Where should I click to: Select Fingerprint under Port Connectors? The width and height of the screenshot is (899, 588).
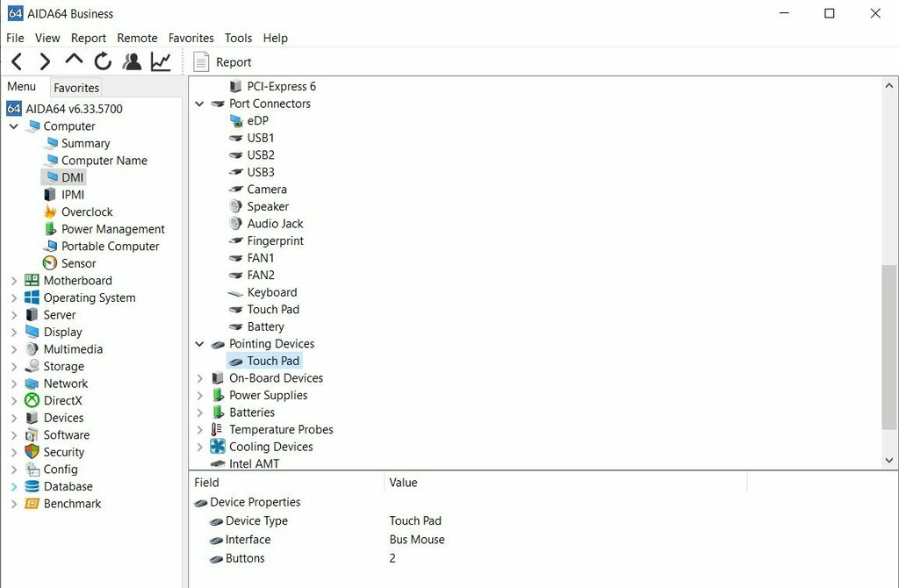click(275, 240)
